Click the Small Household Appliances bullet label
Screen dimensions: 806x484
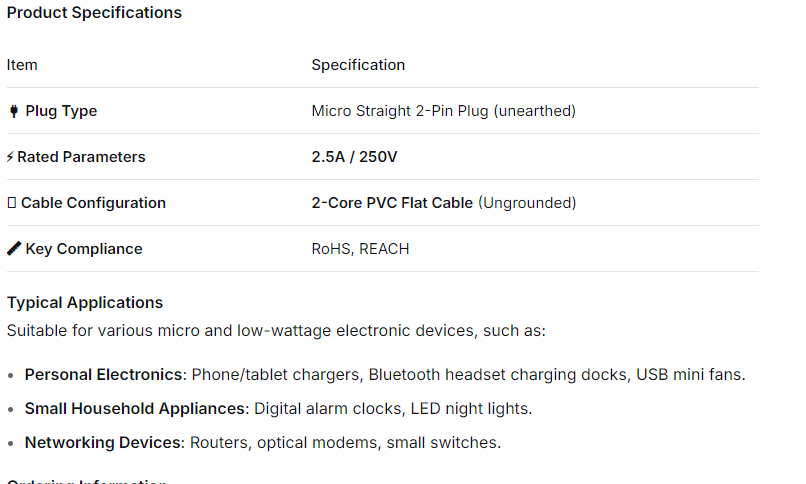tap(135, 408)
